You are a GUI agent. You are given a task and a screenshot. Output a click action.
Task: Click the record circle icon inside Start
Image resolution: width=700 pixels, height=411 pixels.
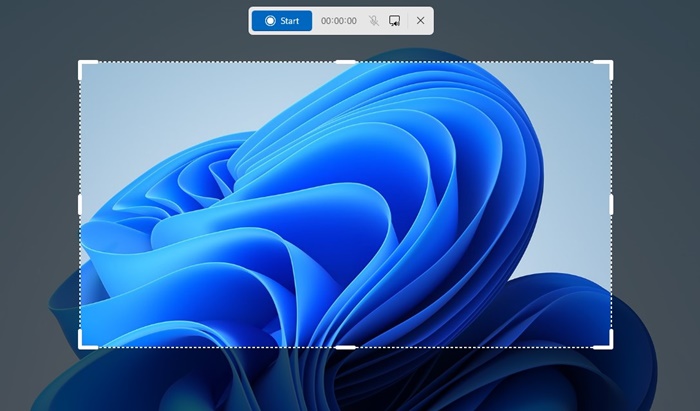tap(269, 21)
